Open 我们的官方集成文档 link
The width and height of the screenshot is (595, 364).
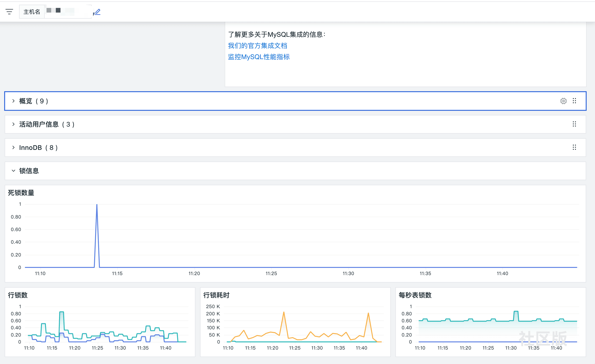pyautogui.click(x=257, y=46)
